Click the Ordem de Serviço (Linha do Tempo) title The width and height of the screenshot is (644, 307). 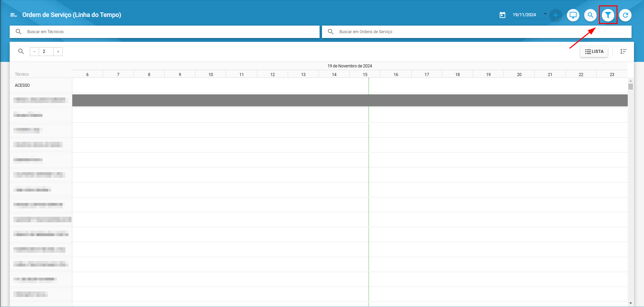(x=72, y=15)
